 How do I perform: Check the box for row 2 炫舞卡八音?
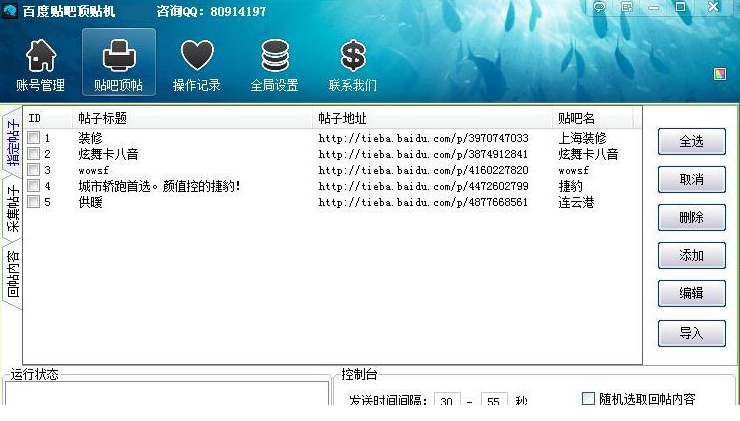34,154
